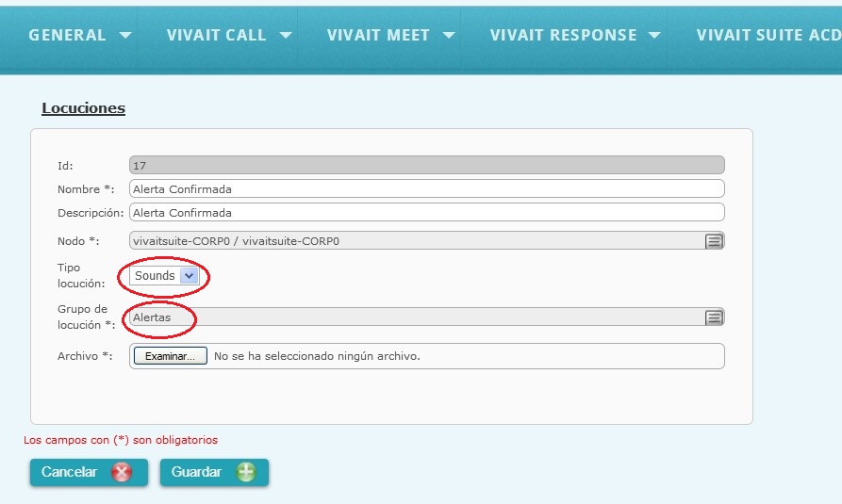Click the green plus icon on Guardar

pyautogui.click(x=246, y=472)
